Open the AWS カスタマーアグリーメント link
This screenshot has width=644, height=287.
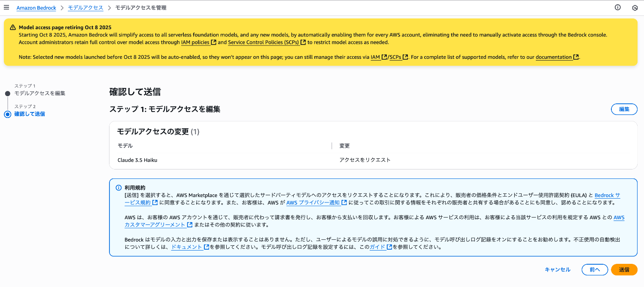[x=158, y=225]
